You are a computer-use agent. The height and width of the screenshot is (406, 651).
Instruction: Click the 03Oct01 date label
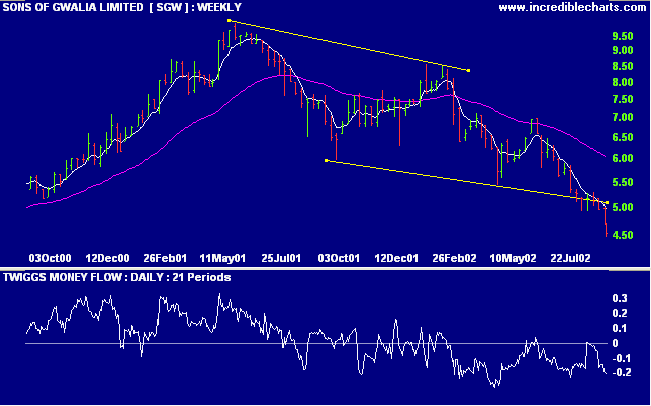[338, 258]
